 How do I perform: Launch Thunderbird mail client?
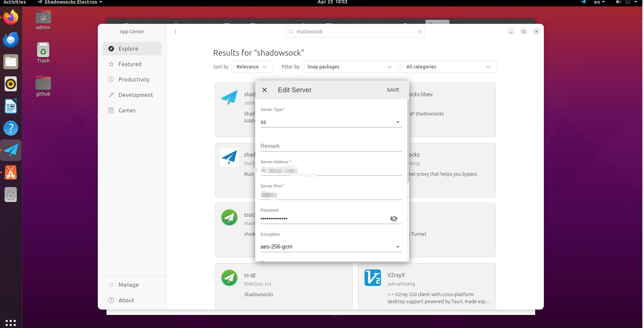click(11, 40)
